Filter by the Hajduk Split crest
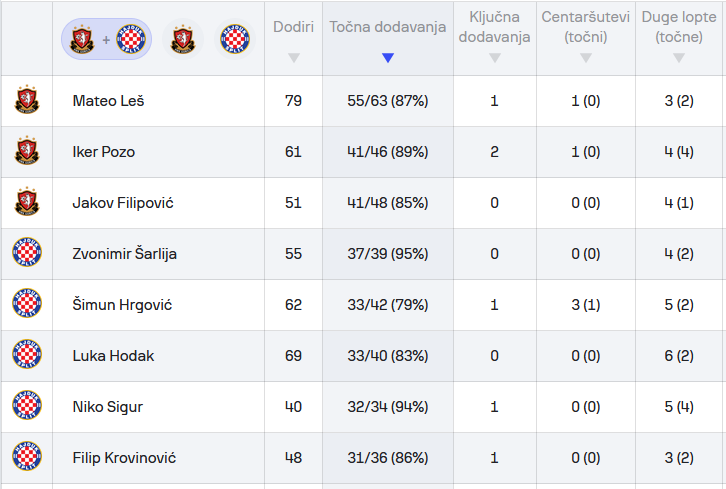This screenshot has width=726, height=489. click(235, 39)
